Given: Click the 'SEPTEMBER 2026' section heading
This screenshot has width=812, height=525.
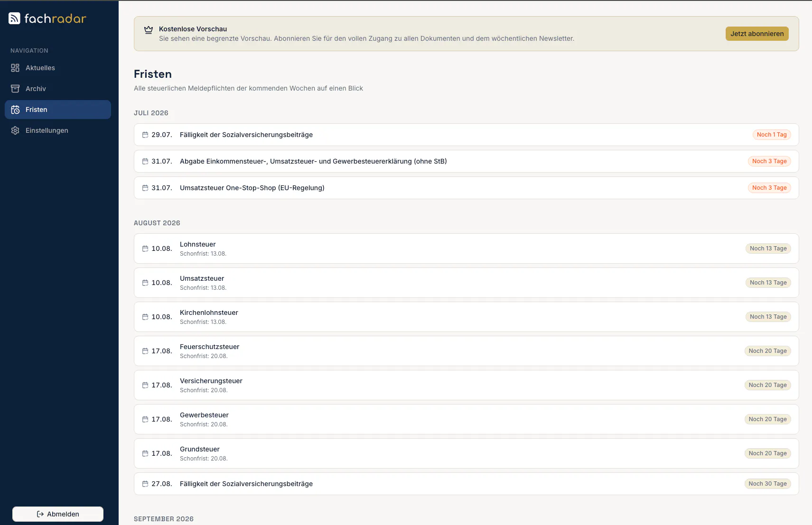Looking at the screenshot, I should coord(164,519).
